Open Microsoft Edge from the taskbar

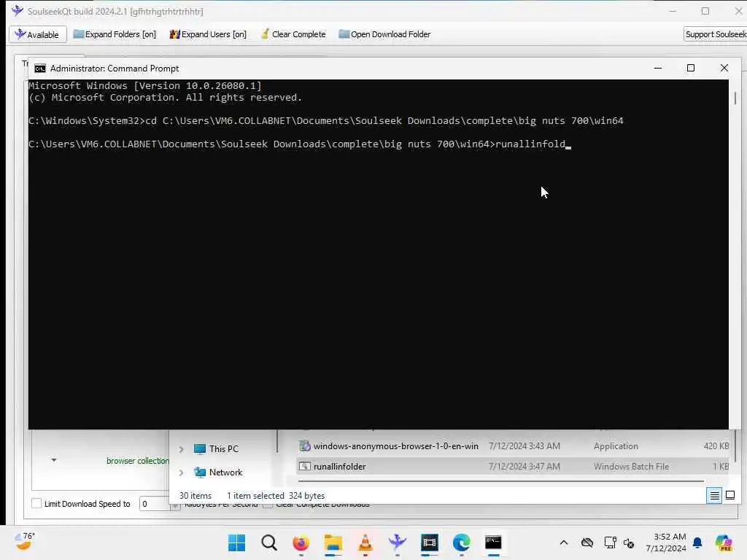[x=461, y=542]
